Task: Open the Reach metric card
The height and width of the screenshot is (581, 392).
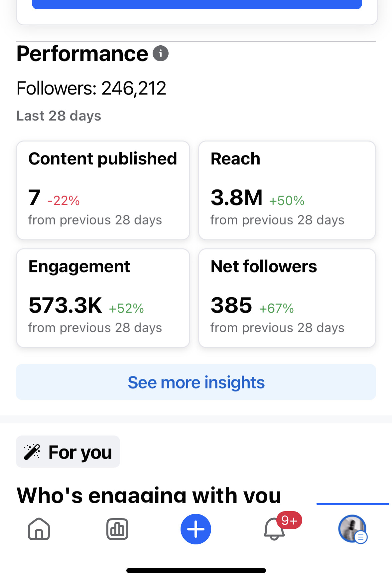Action: pos(287,190)
